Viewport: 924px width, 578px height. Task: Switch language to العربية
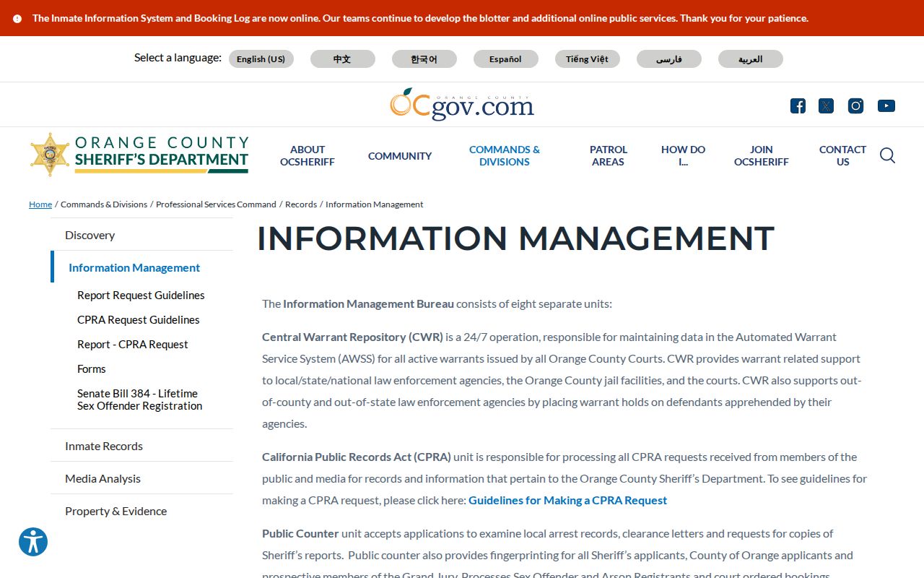751,59
